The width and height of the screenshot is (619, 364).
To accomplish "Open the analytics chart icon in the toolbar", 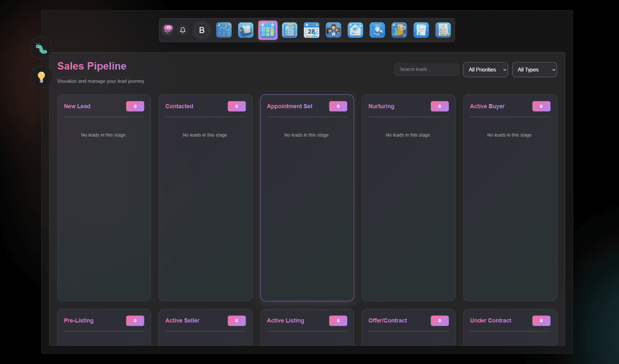I will [x=224, y=30].
